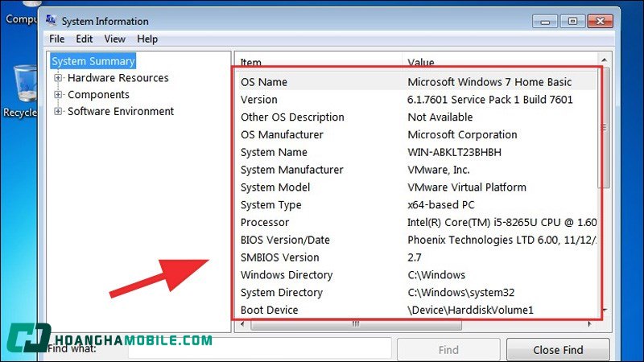
Task: Click the vertical scrollbar thumb
Action: (x=604, y=128)
